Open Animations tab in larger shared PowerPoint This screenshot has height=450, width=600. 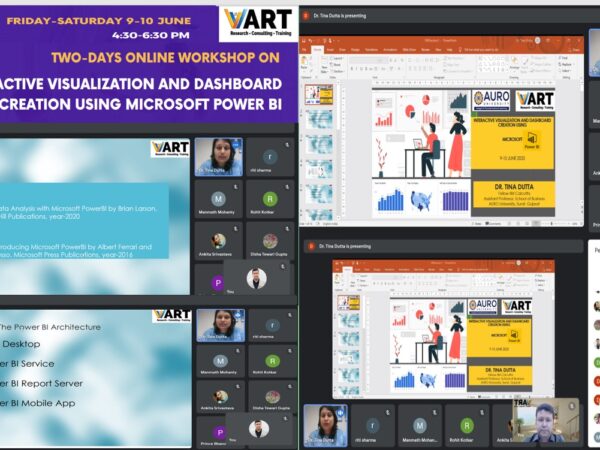coord(390,50)
